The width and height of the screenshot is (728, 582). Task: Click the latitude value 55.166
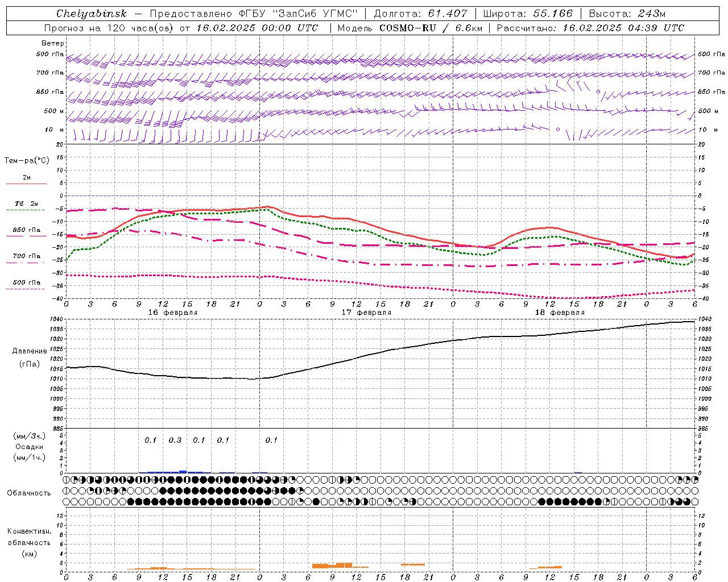(x=552, y=14)
